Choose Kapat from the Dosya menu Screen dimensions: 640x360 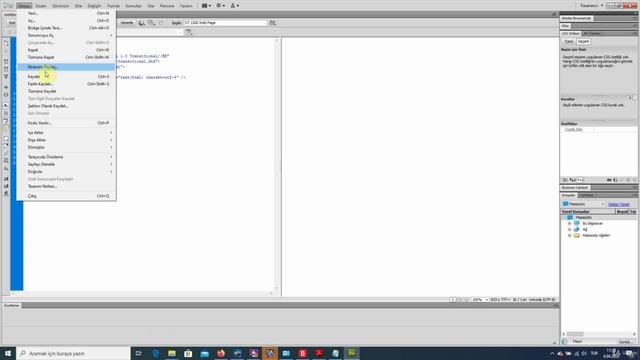tap(66, 50)
